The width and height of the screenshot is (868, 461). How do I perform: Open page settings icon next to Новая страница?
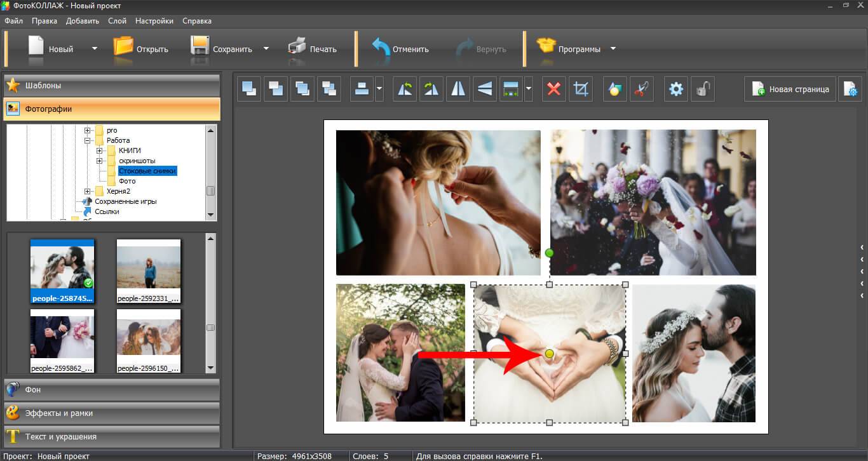pos(850,89)
